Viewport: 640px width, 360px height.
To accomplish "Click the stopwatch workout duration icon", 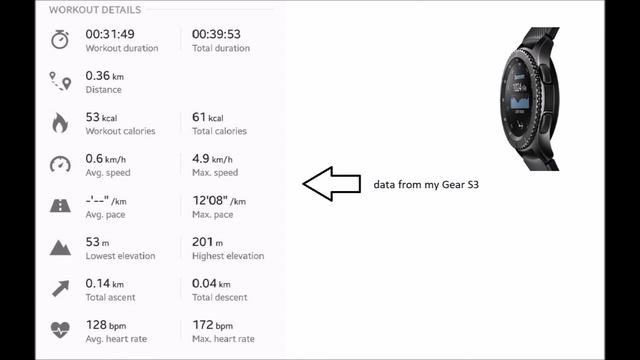I will 60,40.
